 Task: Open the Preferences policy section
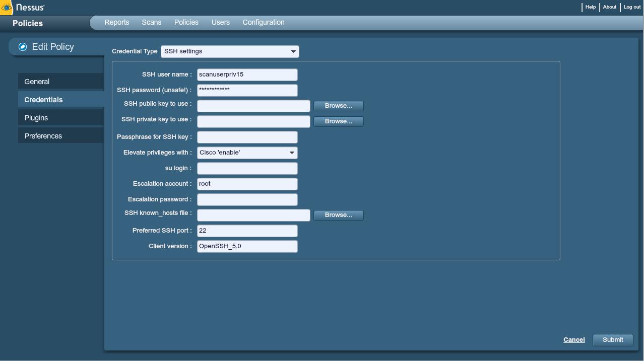pyautogui.click(x=61, y=136)
